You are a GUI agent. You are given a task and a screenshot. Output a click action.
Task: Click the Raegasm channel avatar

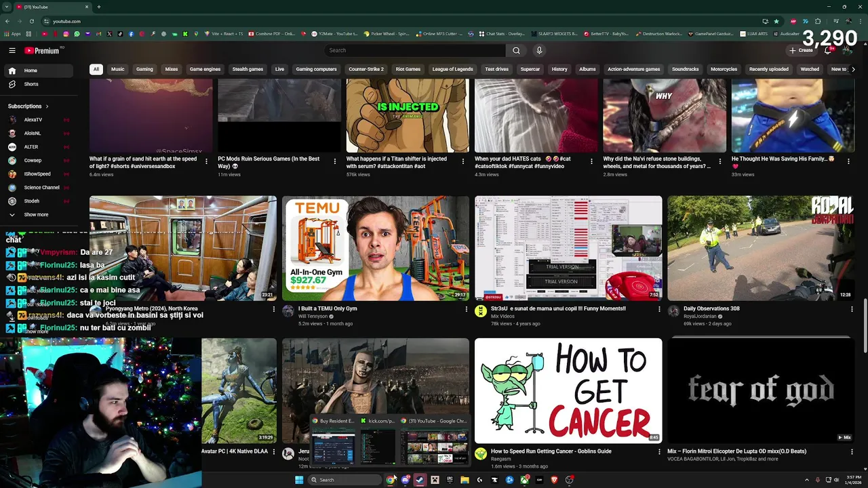pos(481,454)
